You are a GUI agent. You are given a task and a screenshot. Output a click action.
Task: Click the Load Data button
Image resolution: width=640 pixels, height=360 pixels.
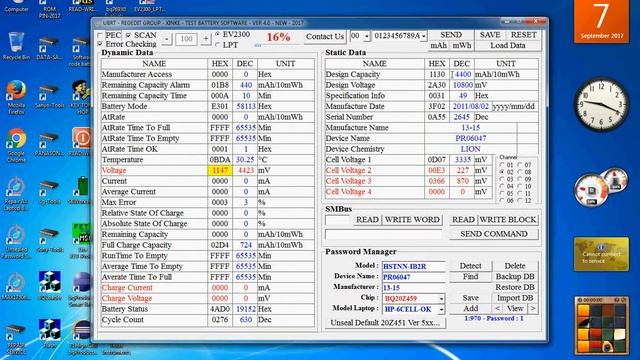(508, 46)
